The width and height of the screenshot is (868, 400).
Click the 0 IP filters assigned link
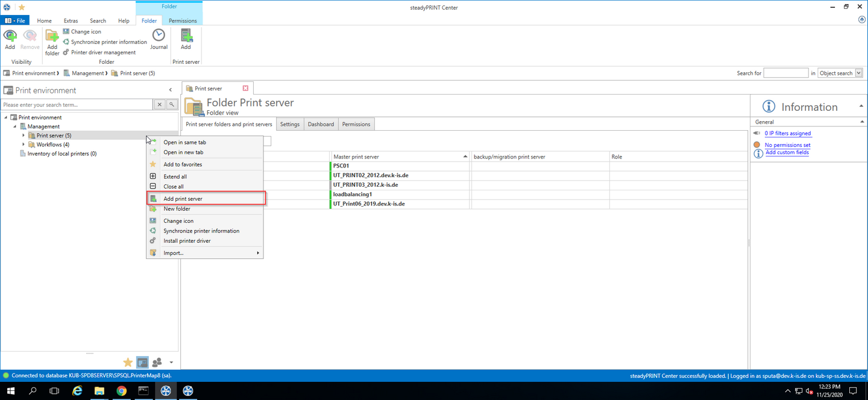(x=788, y=134)
